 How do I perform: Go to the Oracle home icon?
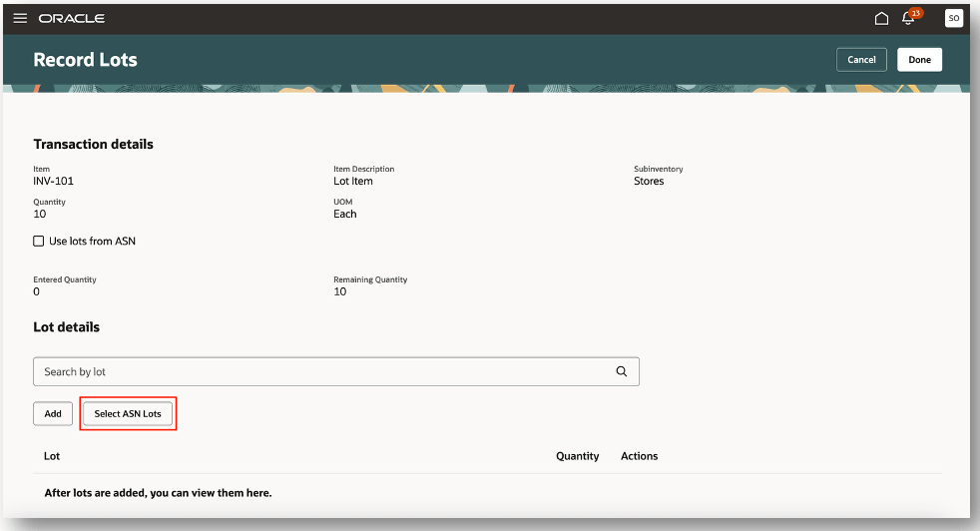pyautogui.click(x=881, y=18)
